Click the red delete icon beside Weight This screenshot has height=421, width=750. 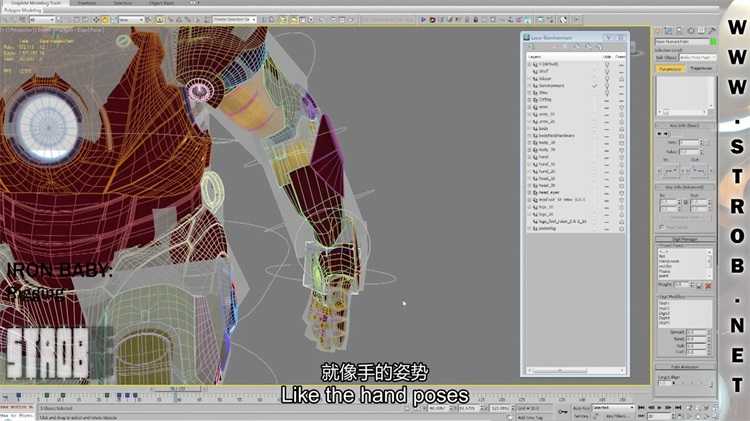[708, 286]
